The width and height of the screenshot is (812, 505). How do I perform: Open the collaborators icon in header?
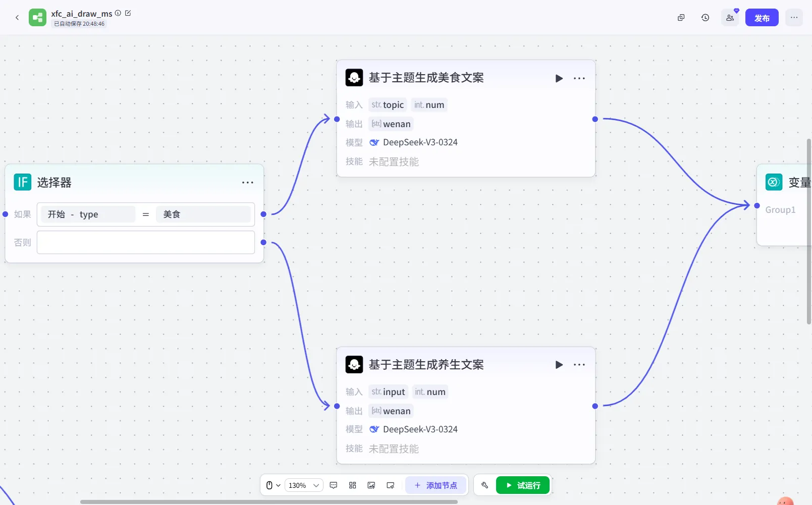click(730, 18)
